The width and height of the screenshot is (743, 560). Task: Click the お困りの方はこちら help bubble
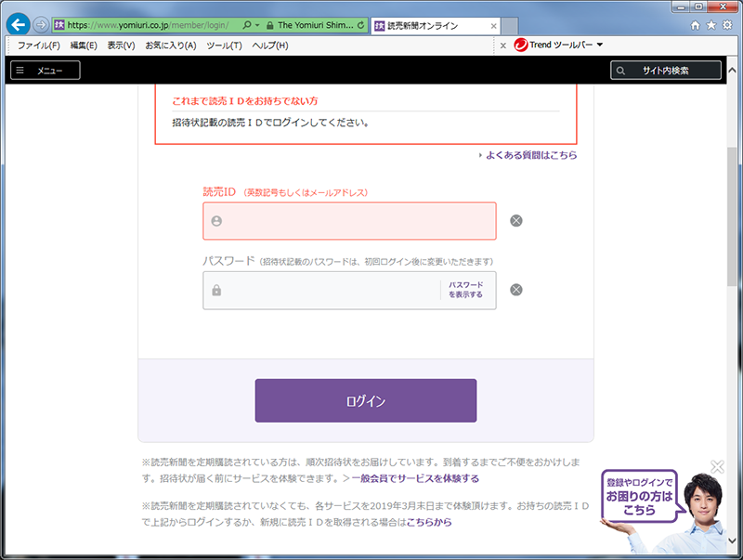coord(639,496)
